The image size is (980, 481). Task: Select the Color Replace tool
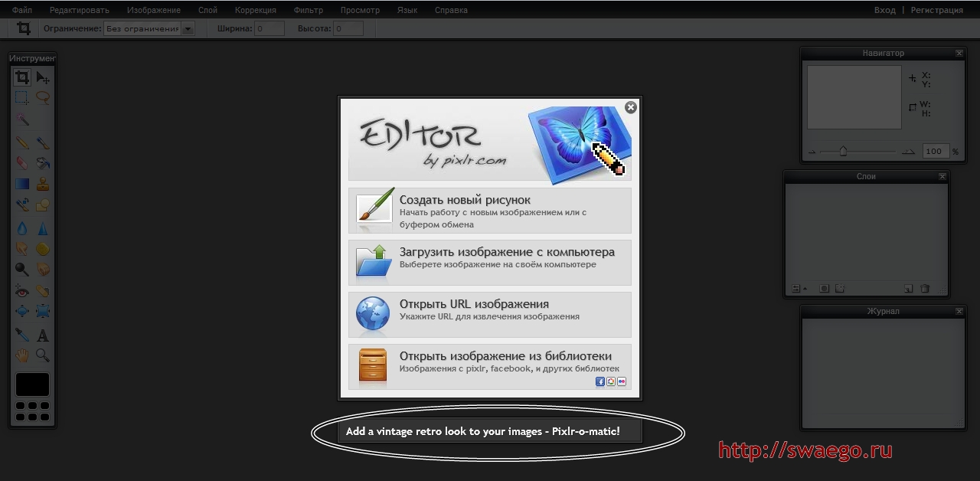pos(22,205)
